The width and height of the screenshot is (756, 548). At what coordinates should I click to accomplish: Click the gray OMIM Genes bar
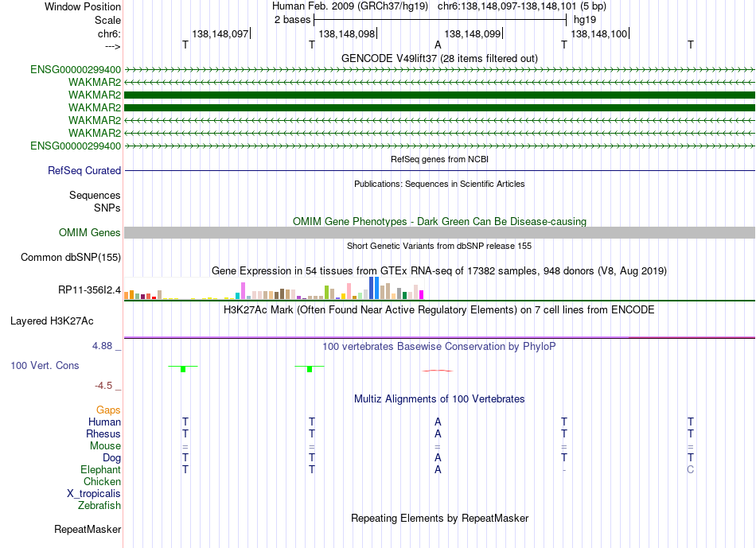[x=439, y=233]
